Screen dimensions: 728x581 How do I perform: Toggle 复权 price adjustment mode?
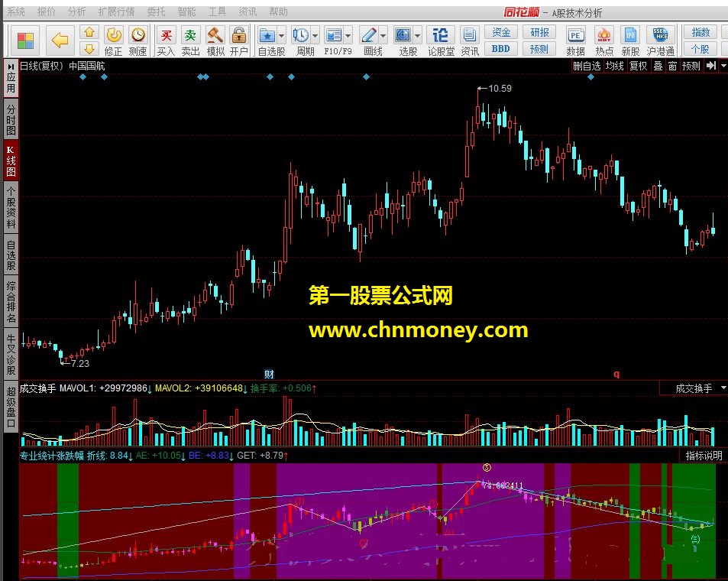point(639,66)
